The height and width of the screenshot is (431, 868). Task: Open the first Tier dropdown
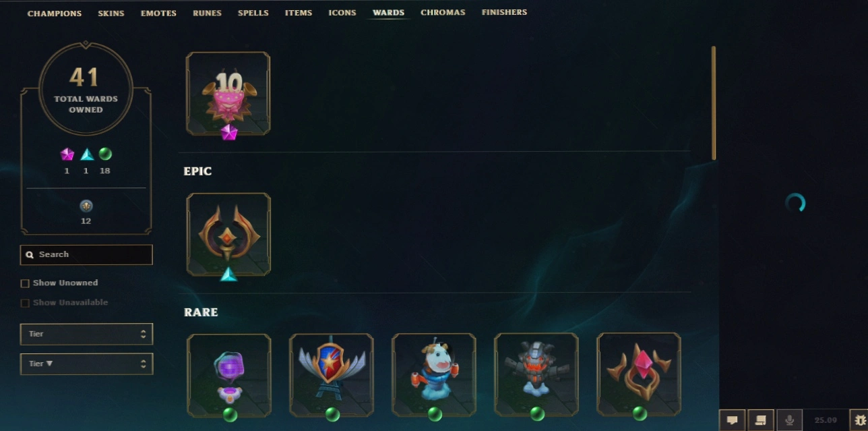pyautogui.click(x=86, y=334)
